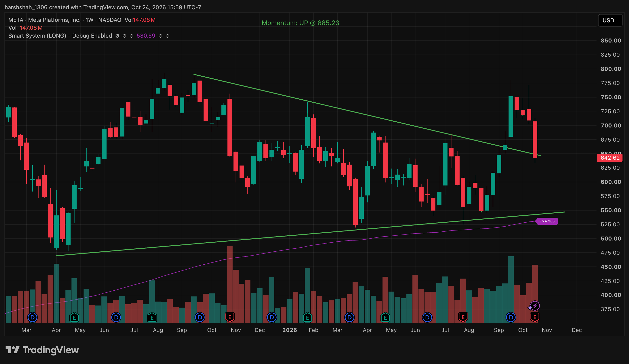
Task: Click the 550.00 price axis label
Action: 611,210
